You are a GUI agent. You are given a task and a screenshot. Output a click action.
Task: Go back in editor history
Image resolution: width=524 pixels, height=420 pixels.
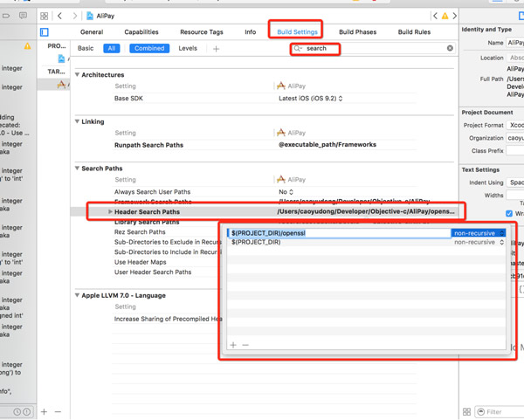tap(59, 16)
